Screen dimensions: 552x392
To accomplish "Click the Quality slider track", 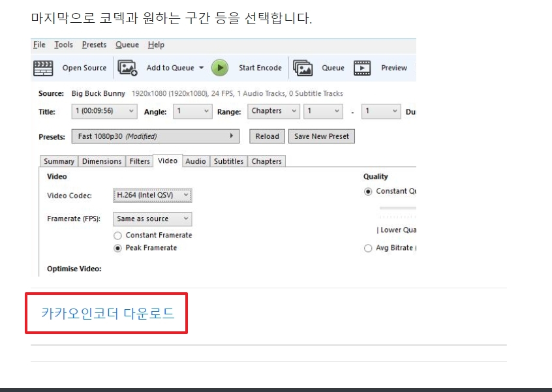I will [x=398, y=208].
